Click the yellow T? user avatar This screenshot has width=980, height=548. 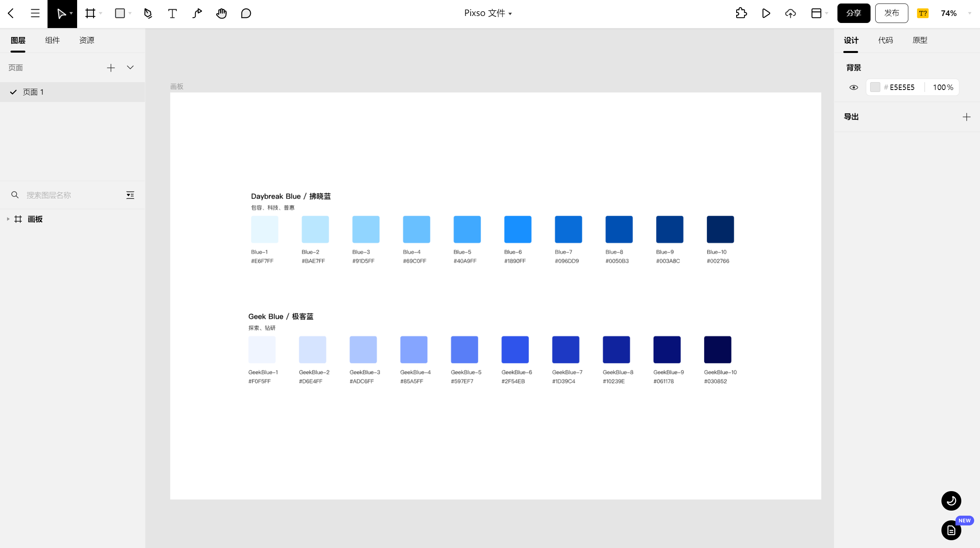pos(923,13)
